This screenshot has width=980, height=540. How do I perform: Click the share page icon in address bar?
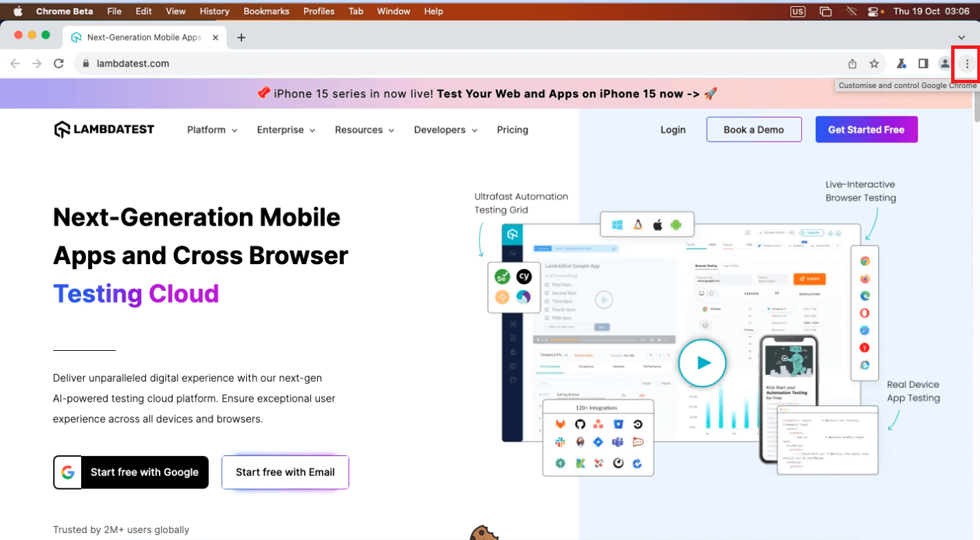coord(852,63)
